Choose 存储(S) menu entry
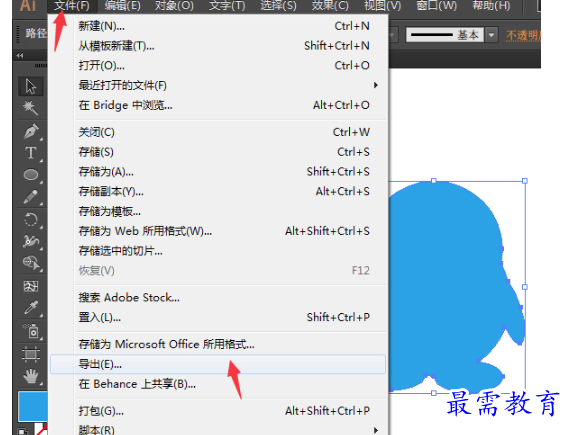The image size is (568, 435). click(218, 152)
